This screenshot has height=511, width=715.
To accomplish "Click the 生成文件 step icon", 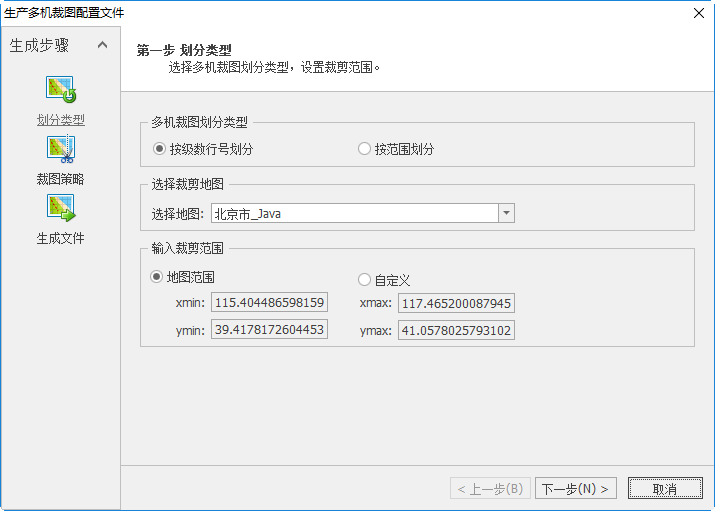I will point(61,208).
